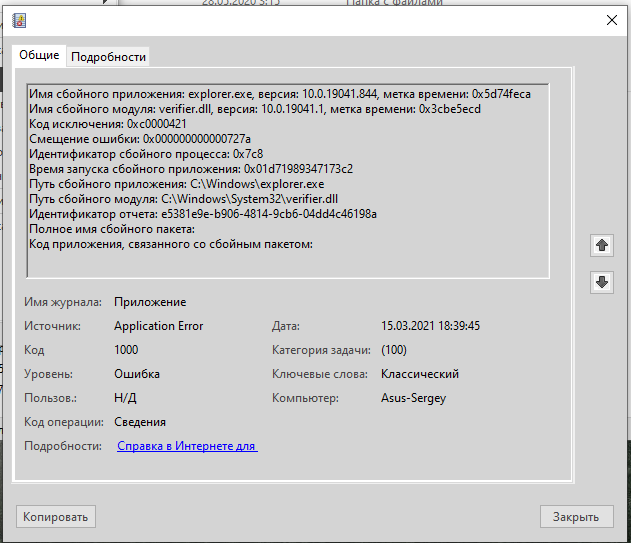Click the verifier.dll module name line
This screenshot has height=543, width=631.
[255, 109]
